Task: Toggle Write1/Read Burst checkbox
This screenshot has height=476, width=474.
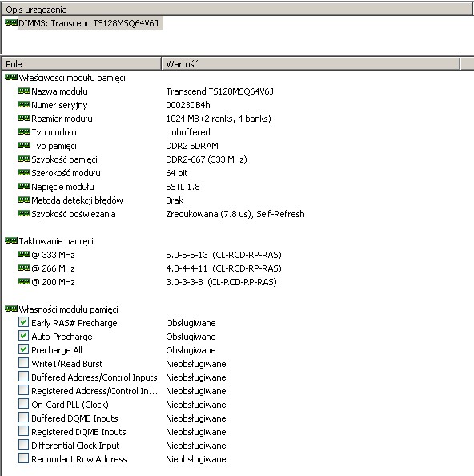Action: pos(24,363)
